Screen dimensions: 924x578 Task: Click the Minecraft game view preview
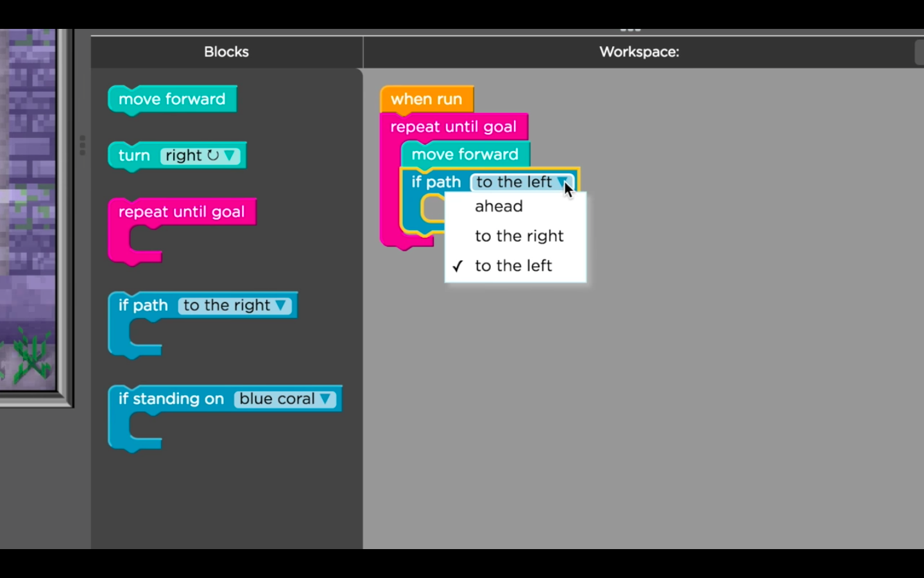coord(28,212)
